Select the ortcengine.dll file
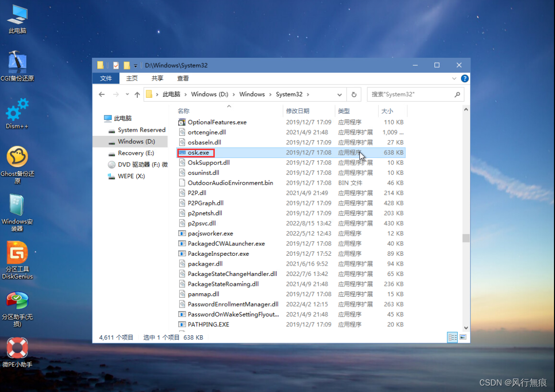555x392 pixels. click(x=207, y=132)
